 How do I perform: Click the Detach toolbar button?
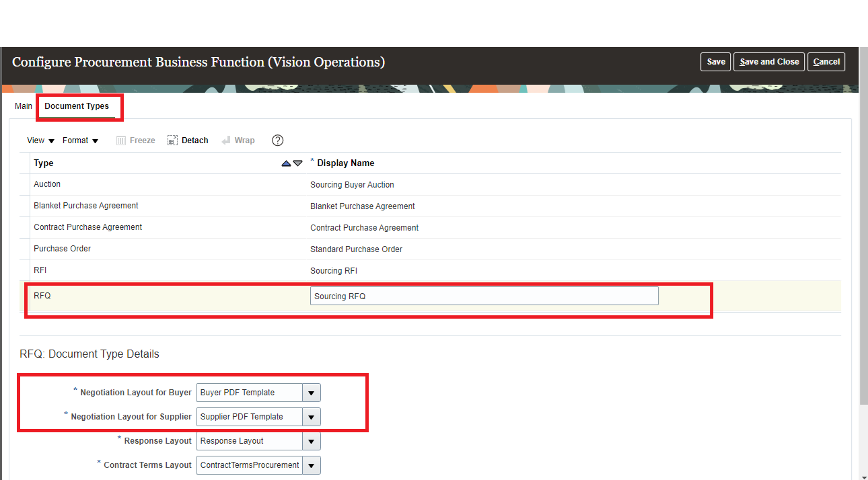(188, 141)
